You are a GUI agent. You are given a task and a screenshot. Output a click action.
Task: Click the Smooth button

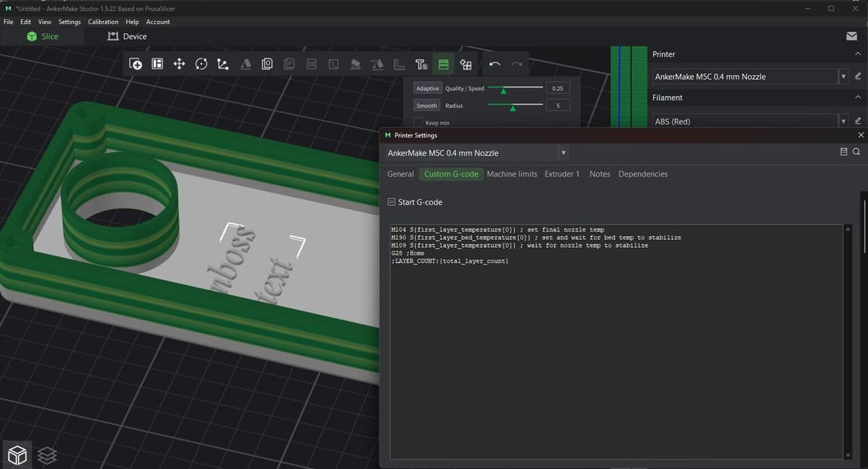(x=426, y=106)
